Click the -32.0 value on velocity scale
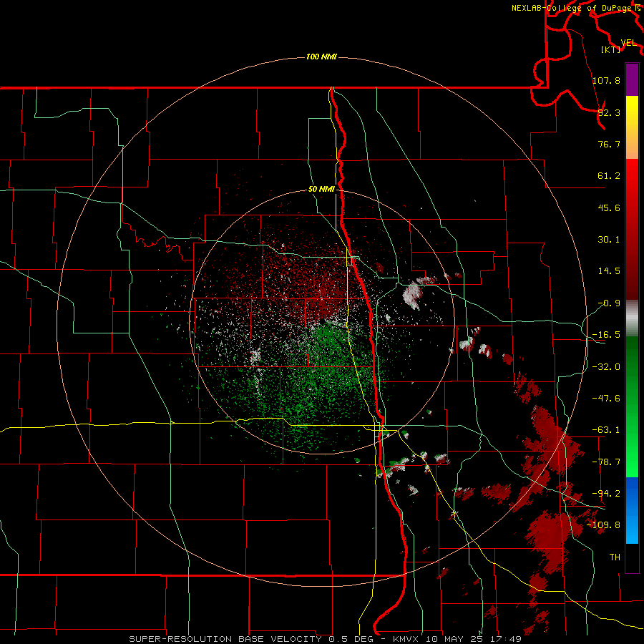The height and width of the screenshot is (644, 644). (606, 367)
